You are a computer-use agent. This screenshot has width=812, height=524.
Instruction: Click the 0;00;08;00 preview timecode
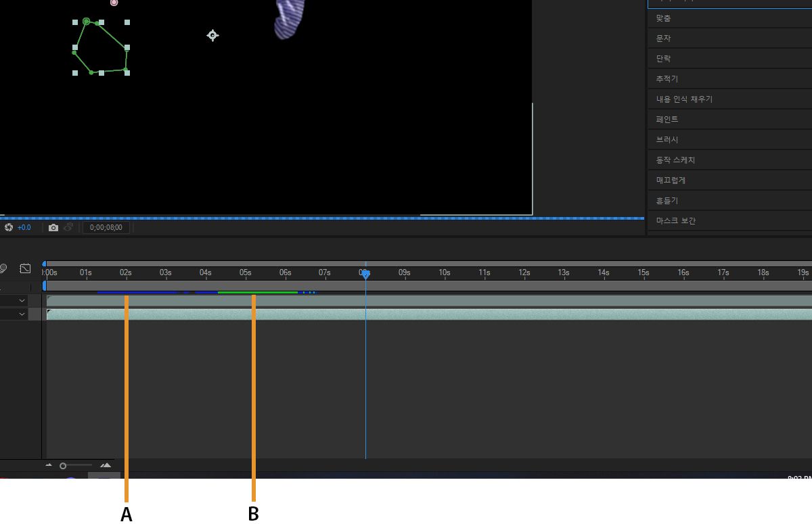coord(106,228)
